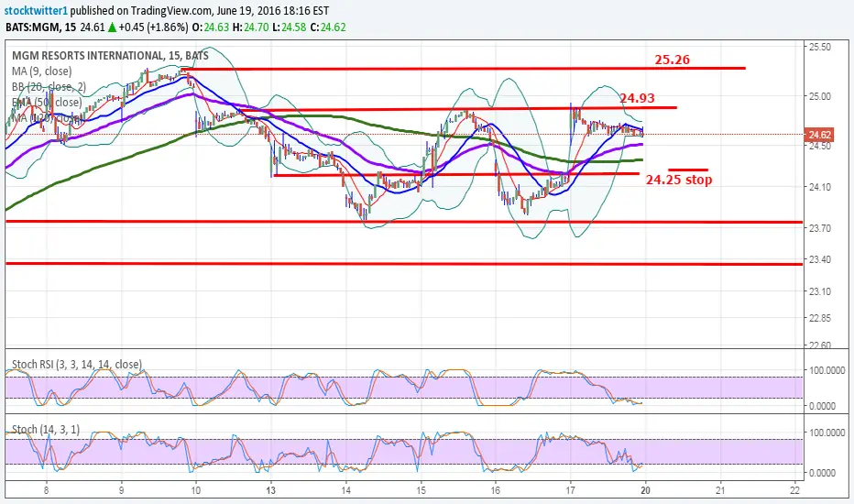Click the 25.50 price axis label
The height and width of the screenshot is (504, 854).
(820, 47)
